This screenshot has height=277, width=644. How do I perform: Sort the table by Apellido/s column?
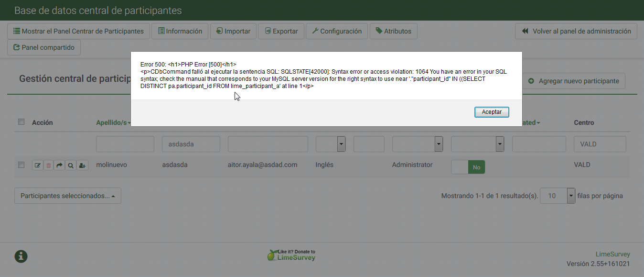[113, 122]
